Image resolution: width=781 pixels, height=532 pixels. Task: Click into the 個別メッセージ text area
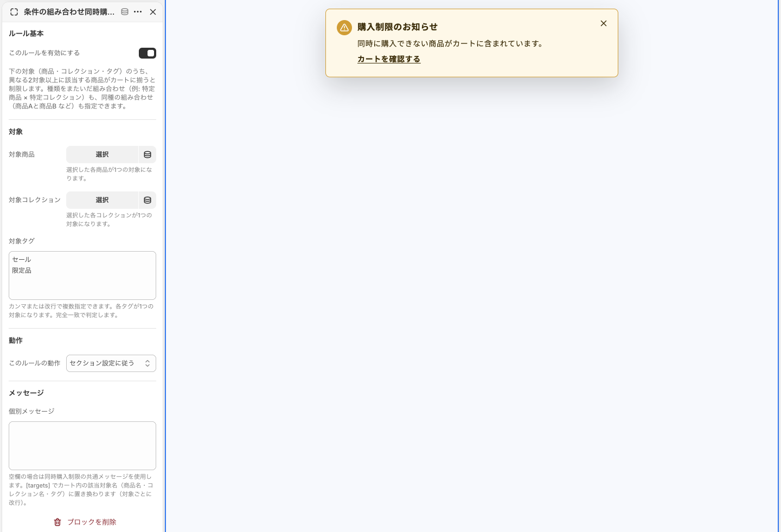tap(82, 446)
